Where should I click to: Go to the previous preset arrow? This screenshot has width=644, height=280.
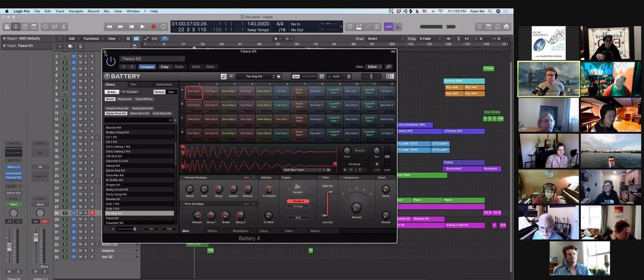125,67
